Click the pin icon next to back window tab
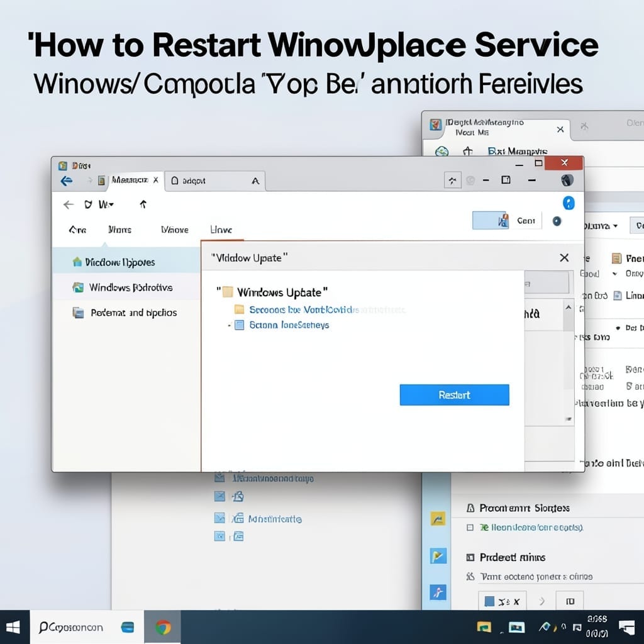Image resolution: width=644 pixels, height=644 pixels. [584, 126]
